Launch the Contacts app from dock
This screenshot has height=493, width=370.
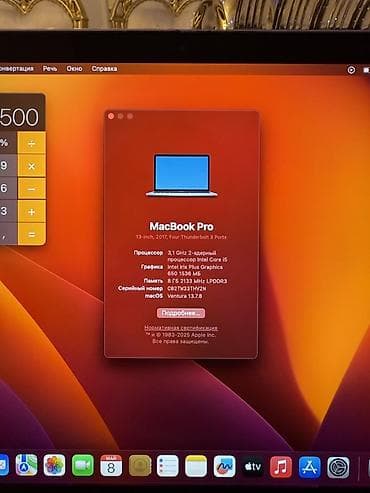click(x=140, y=465)
